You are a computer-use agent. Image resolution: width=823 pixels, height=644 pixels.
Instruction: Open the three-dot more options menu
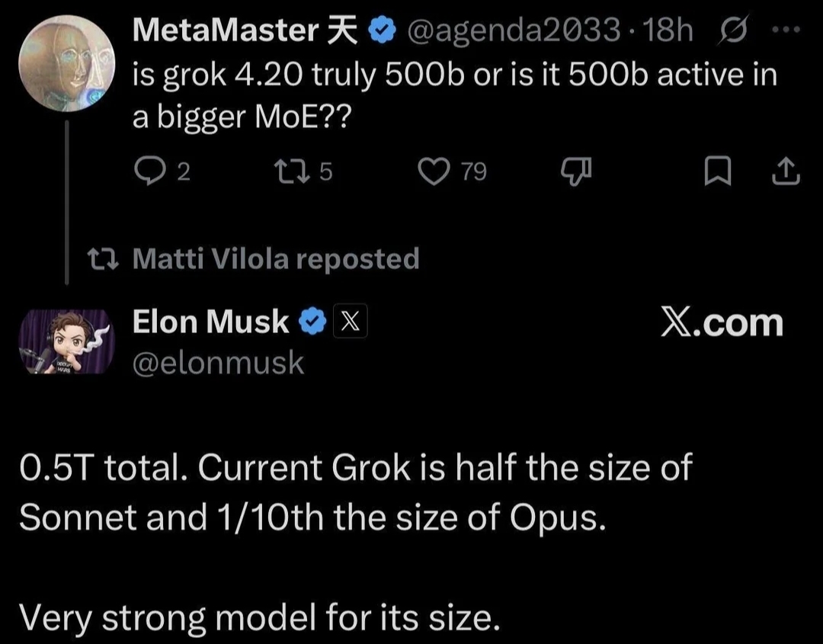coord(786,30)
